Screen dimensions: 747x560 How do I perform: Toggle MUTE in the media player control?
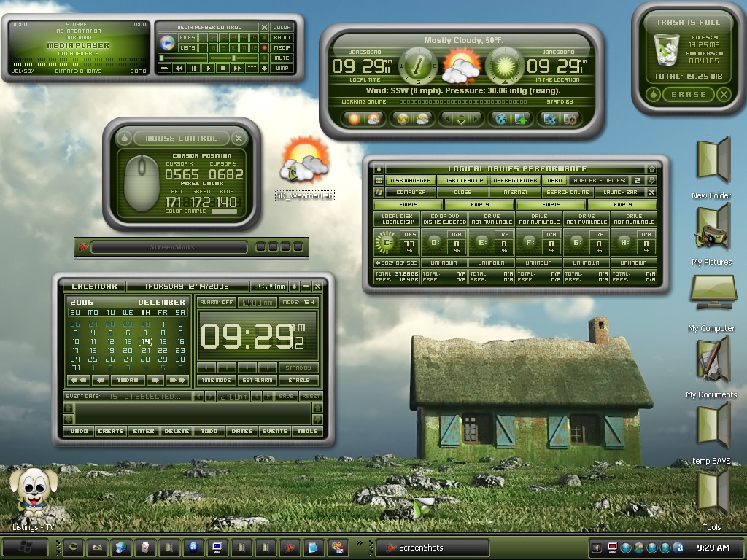pyautogui.click(x=282, y=58)
